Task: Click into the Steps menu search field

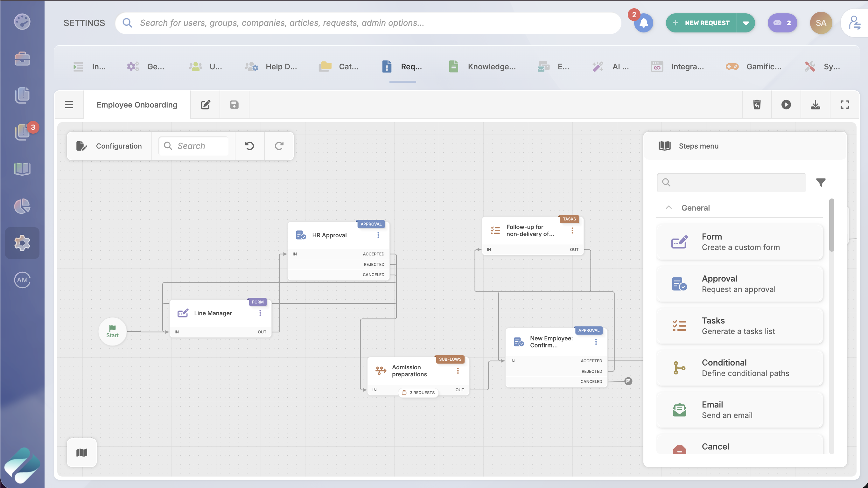Action: click(731, 182)
